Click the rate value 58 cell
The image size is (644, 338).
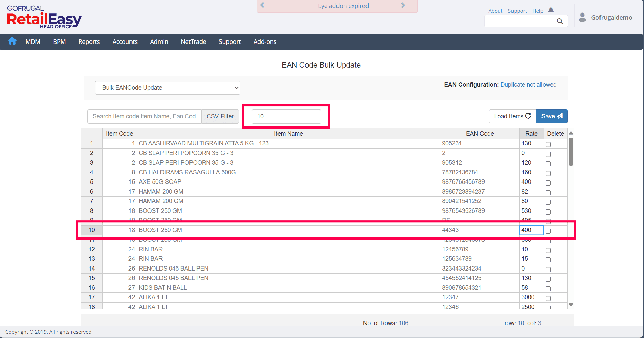[531, 288]
